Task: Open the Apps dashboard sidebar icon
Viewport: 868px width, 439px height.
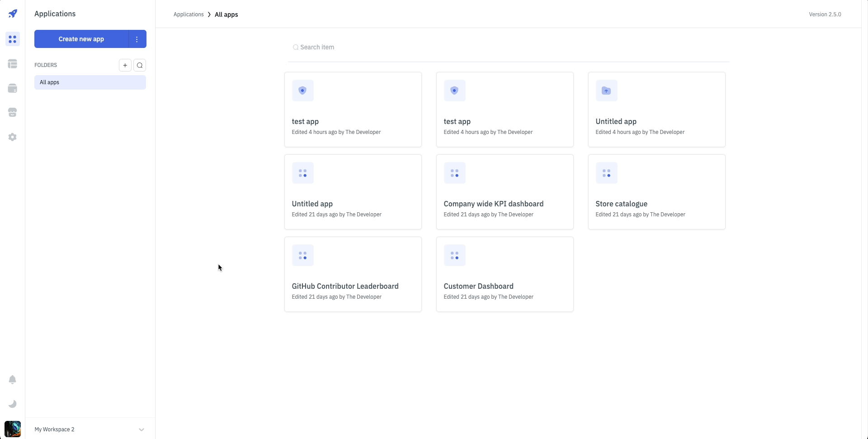Action: tap(13, 39)
